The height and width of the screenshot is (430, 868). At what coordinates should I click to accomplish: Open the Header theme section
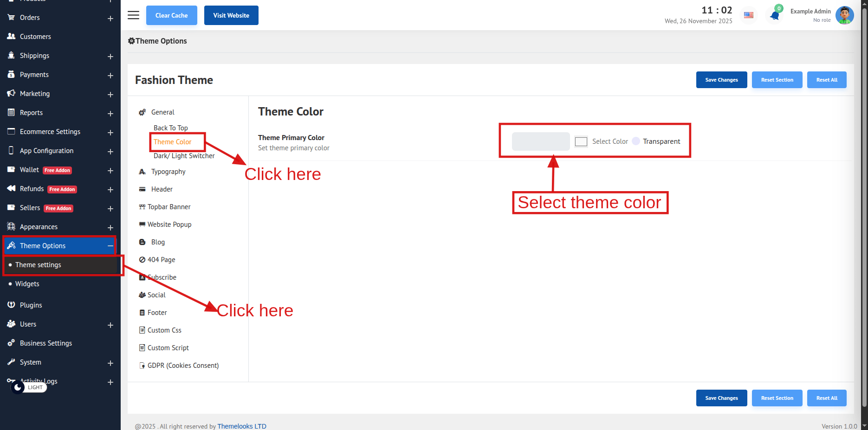162,189
